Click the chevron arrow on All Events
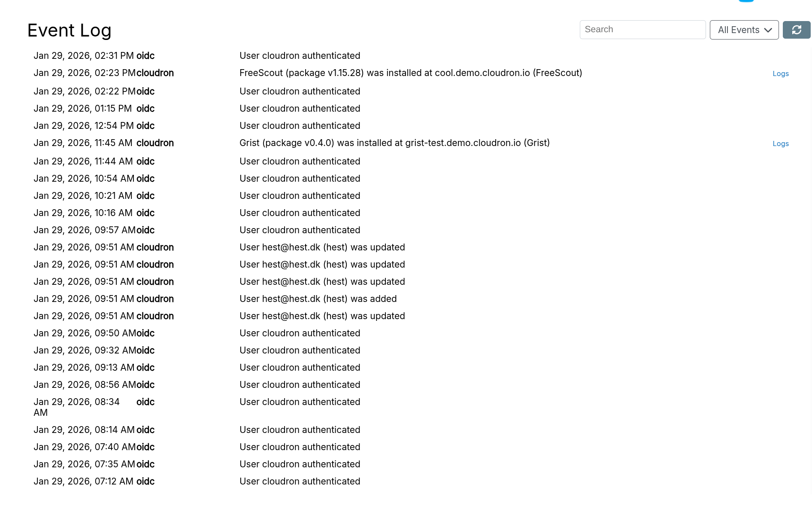The width and height of the screenshot is (812, 512). (x=768, y=30)
